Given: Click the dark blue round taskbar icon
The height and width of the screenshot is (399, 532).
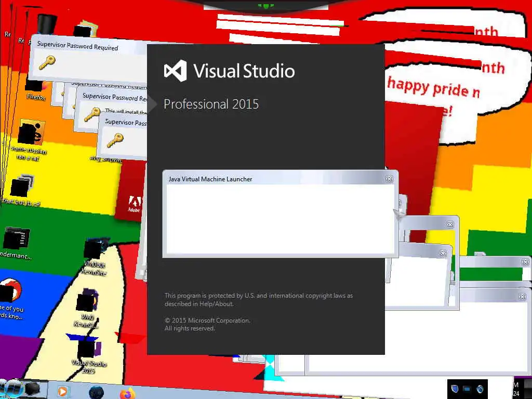Looking at the screenshot, I should click(96, 393).
